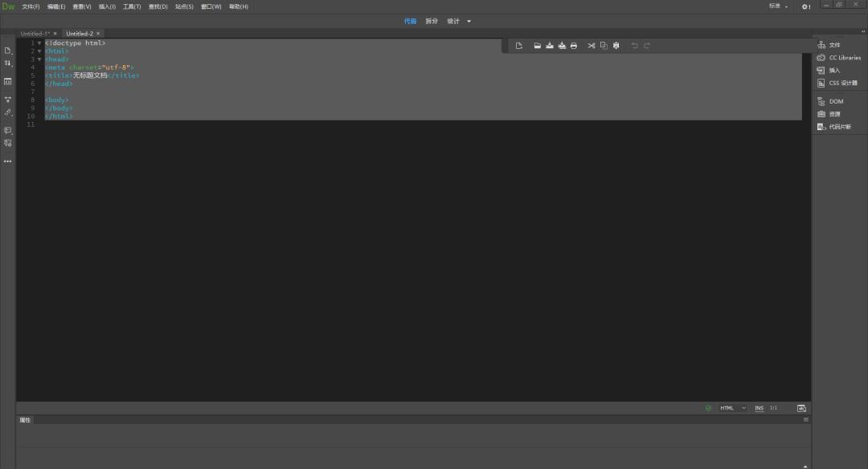The height and width of the screenshot is (469, 868).
Task: Open the 标准 workspace dropdown
Action: [x=778, y=6]
